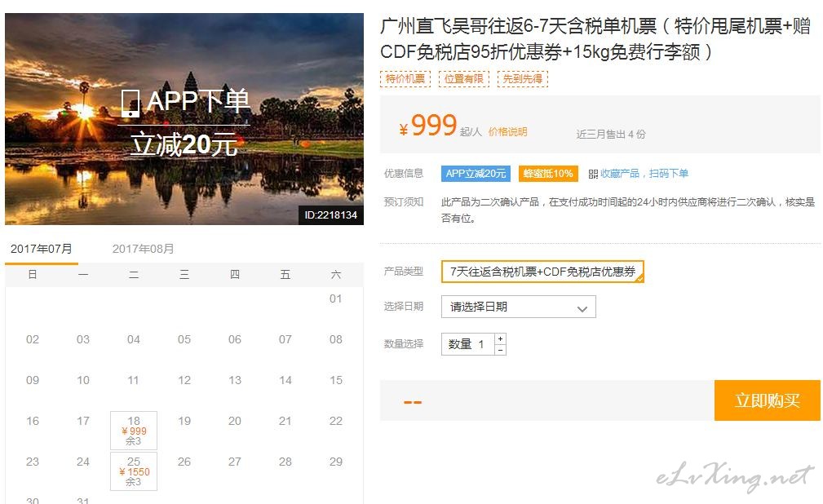Click the 特价机票 tag

pos(405,79)
